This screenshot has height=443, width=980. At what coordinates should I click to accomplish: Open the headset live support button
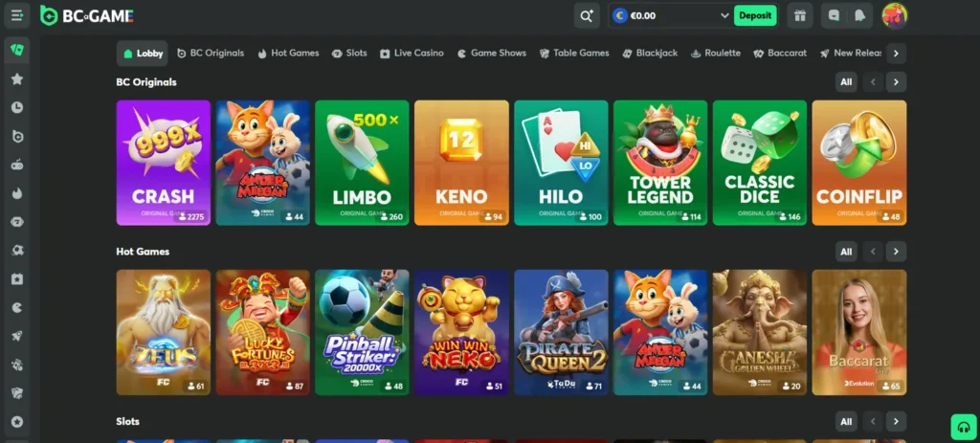[963, 427]
